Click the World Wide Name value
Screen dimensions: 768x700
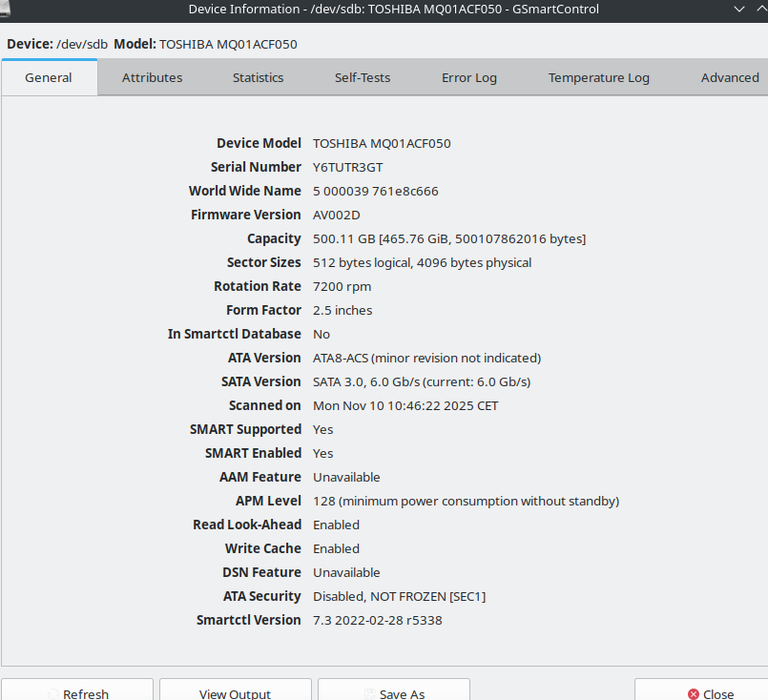(375, 191)
